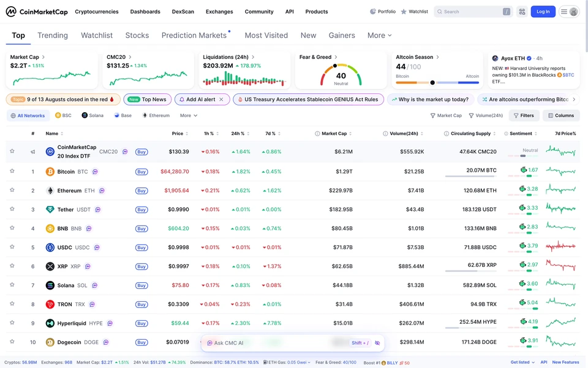Open the Filters button

tap(524, 116)
